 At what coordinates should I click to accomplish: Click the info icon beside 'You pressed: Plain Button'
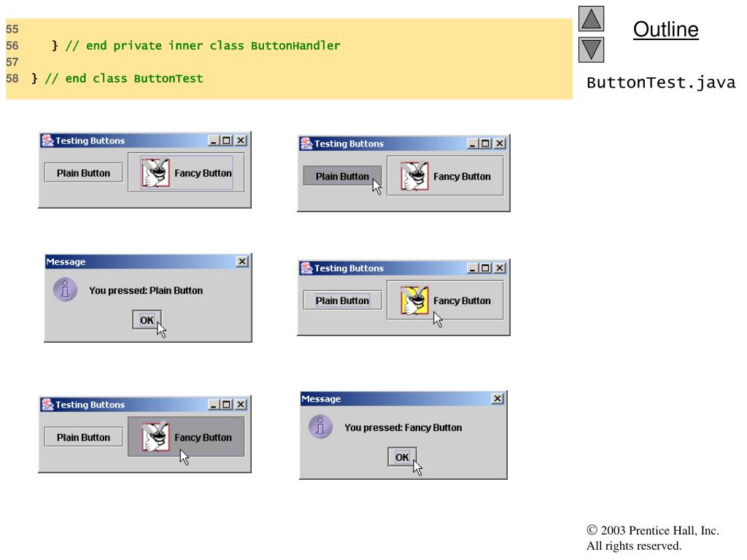coord(65,289)
